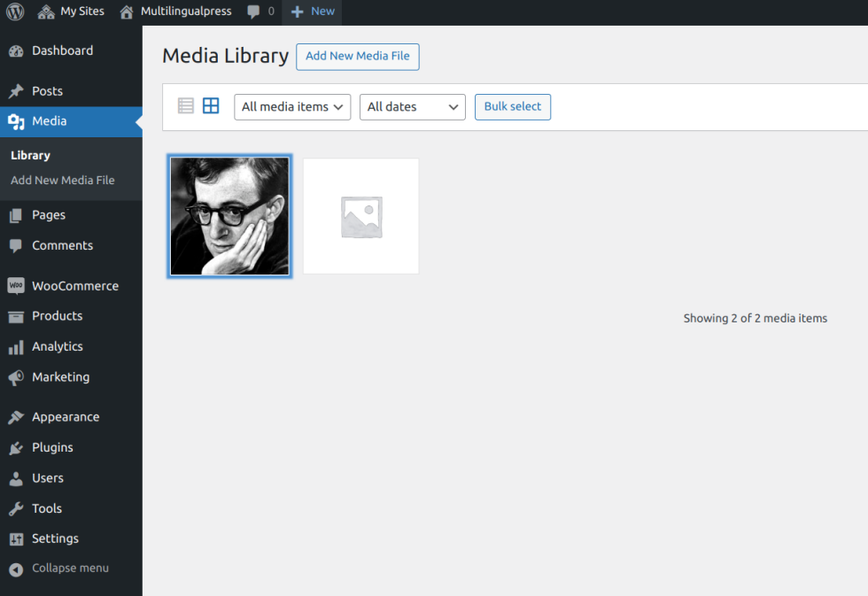Click the Tools wrench icon
The height and width of the screenshot is (596, 868).
pos(16,508)
